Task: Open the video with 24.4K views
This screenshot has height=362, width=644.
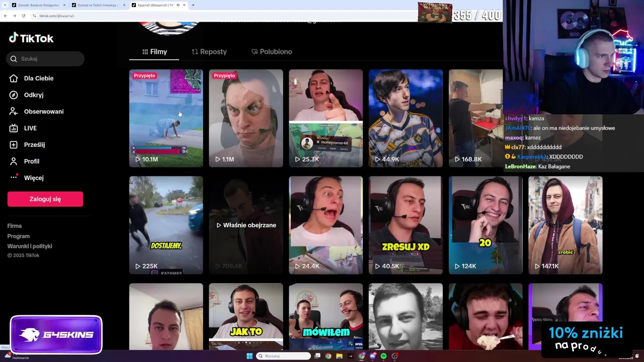Action: click(x=326, y=225)
